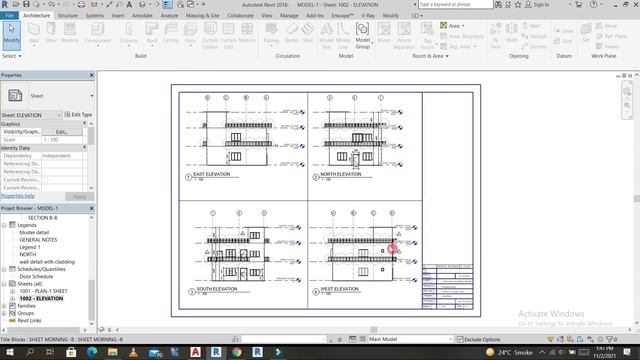Click the Room tool icon

point(384,29)
